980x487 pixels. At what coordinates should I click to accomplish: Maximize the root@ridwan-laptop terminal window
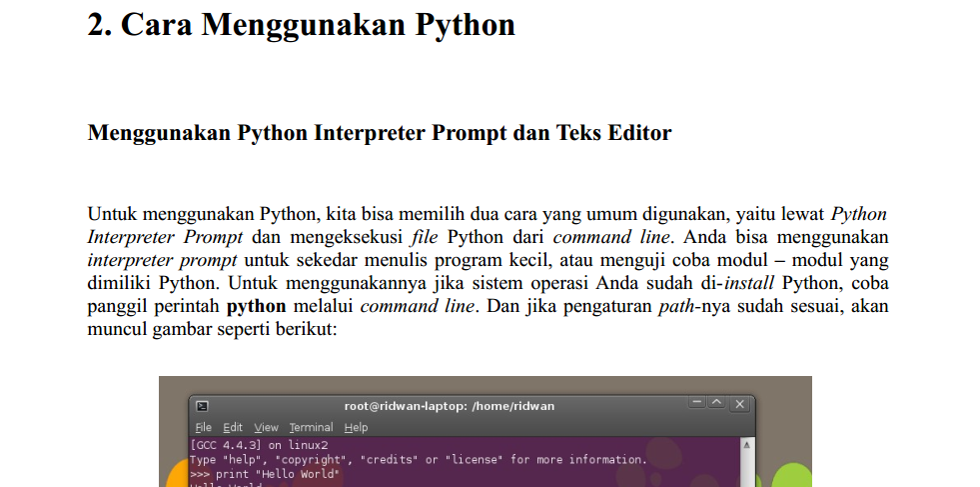point(716,403)
